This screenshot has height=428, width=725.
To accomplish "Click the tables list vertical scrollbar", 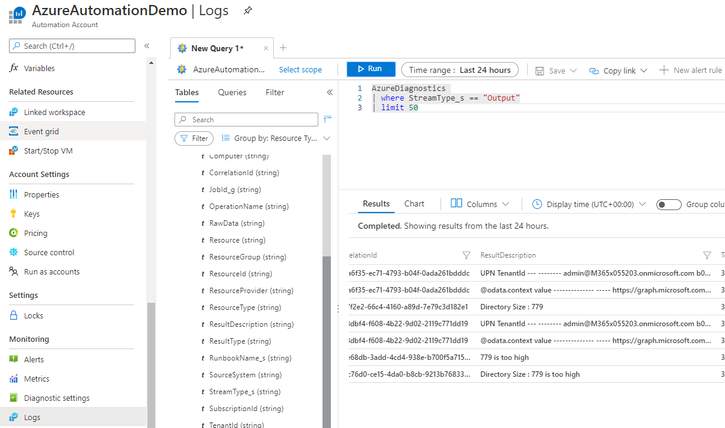I will click(326, 342).
